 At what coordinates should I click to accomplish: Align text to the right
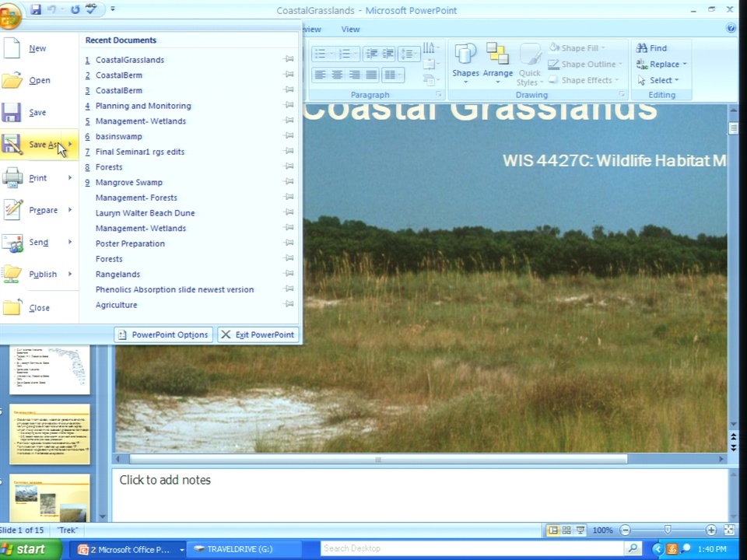tap(354, 75)
